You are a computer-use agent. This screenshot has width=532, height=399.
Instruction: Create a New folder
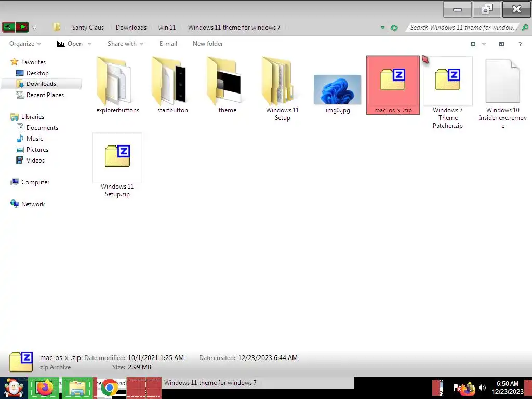pos(208,44)
